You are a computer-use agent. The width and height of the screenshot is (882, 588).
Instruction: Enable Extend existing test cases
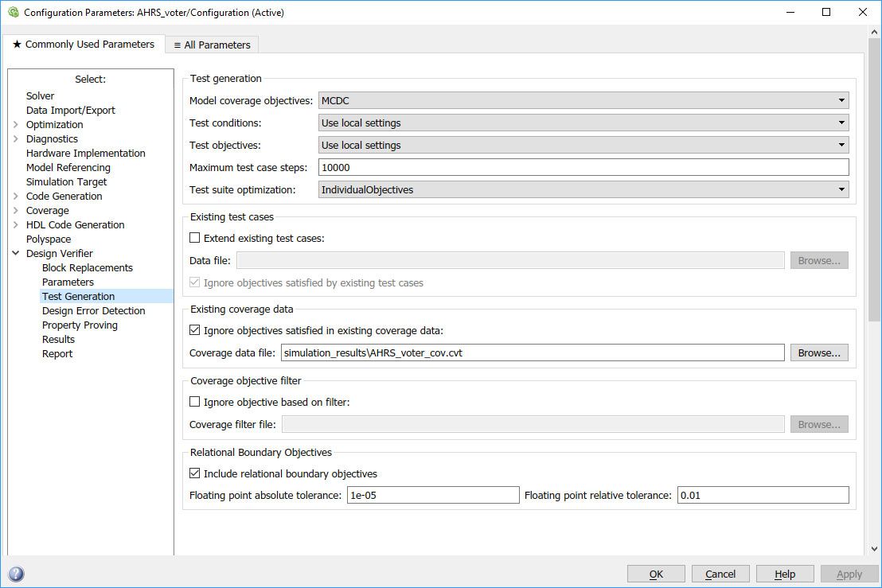coord(193,237)
